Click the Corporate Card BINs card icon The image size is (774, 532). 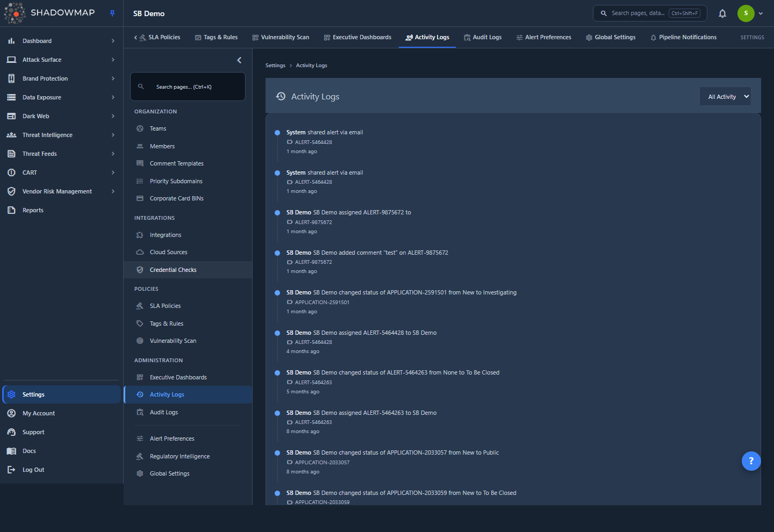click(x=140, y=198)
